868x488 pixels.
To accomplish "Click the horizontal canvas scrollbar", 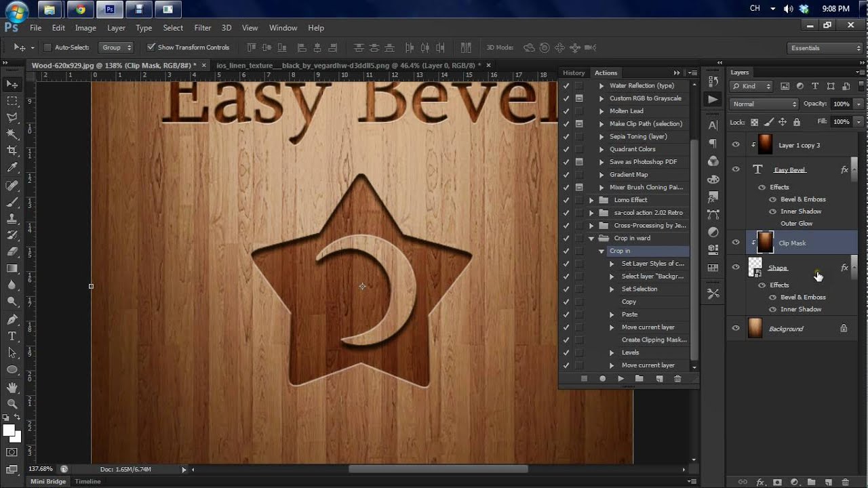I will [438, 469].
